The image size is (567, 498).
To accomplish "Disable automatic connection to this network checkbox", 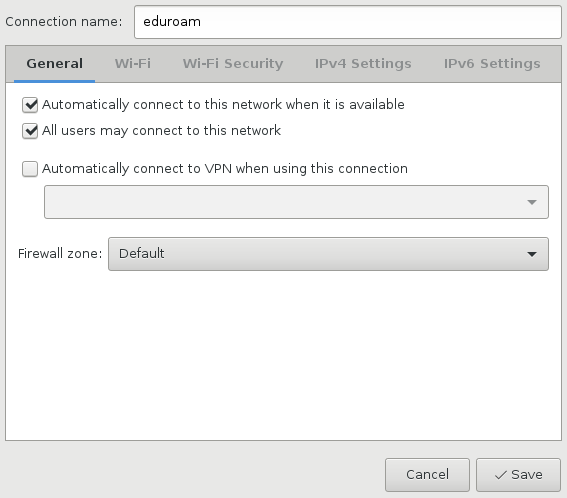I will pos(30,105).
